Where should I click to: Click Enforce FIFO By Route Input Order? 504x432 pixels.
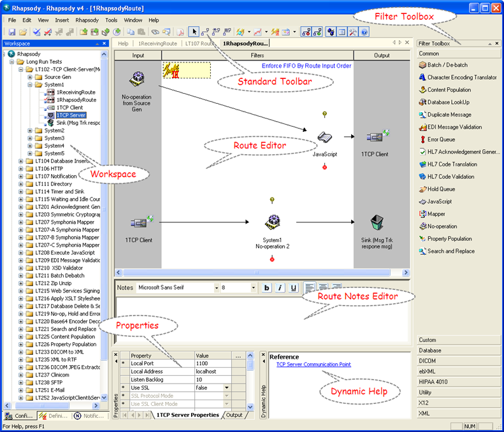coord(306,66)
